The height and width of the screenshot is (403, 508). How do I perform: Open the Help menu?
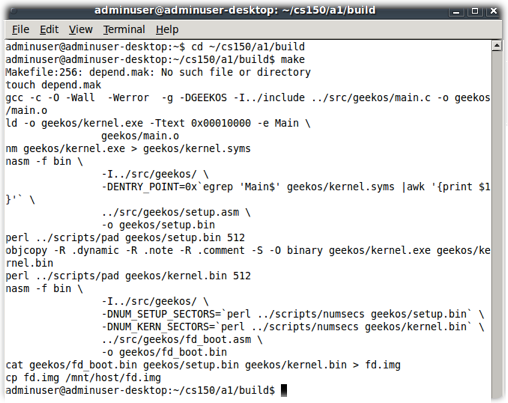coord(167,30)
